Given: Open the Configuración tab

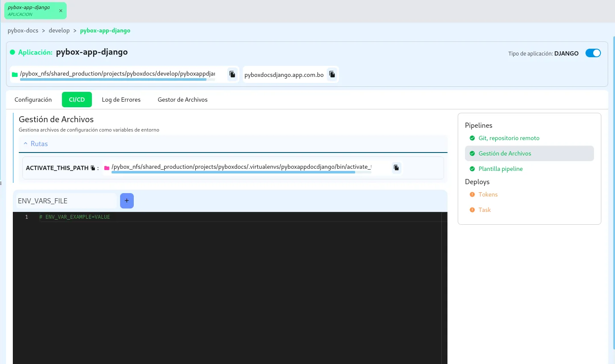Looking at the screenshot, I should pos(33,100).
